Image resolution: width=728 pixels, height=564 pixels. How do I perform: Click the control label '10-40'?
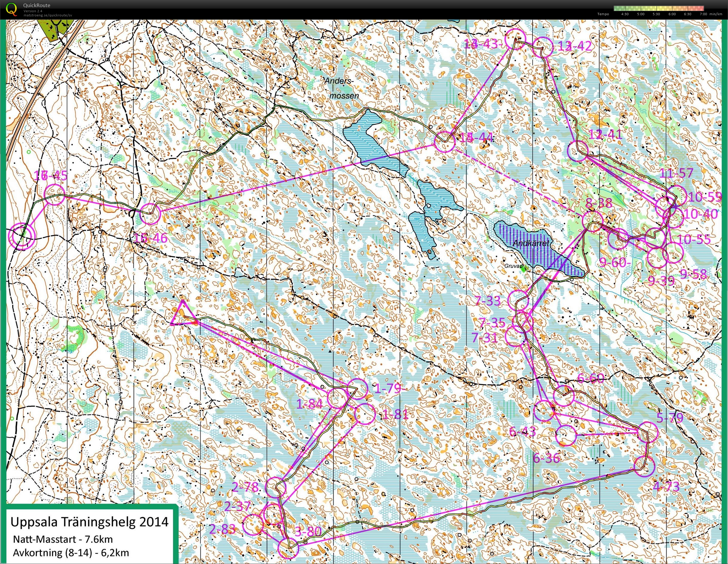(701, 214)
